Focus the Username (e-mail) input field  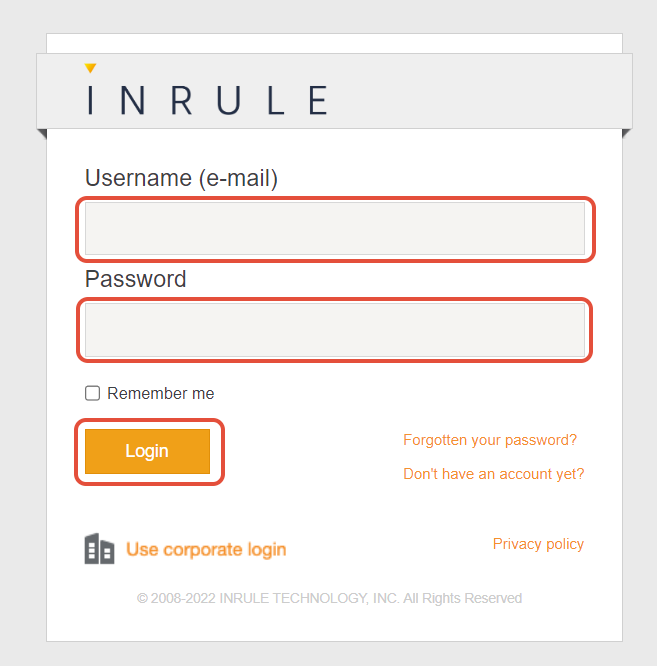coord(334,229)
